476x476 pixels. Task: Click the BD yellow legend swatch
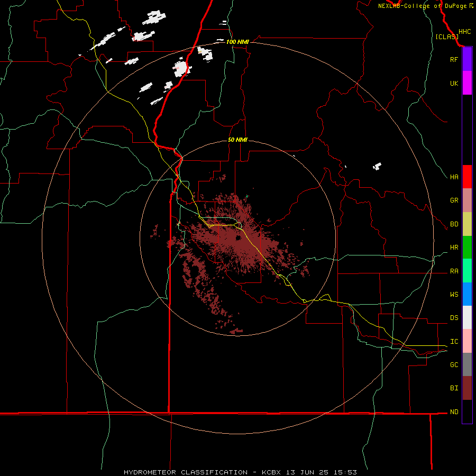[x=467, y=224]
